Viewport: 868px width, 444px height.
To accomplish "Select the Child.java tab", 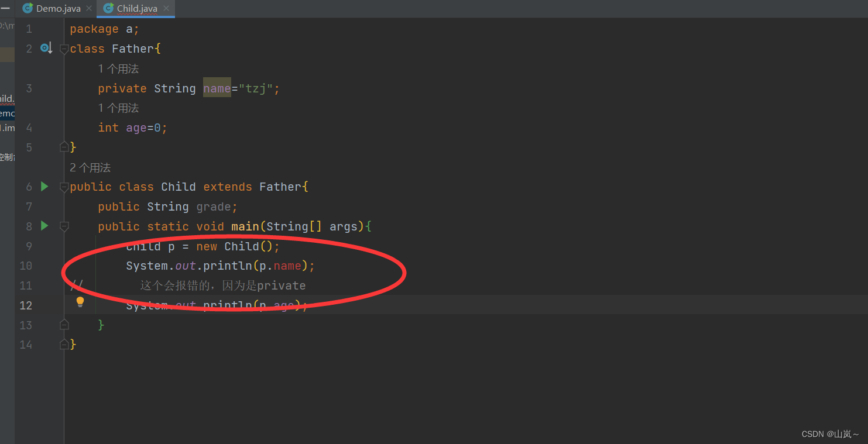I will pyautogui.click(x=137, y=8).
